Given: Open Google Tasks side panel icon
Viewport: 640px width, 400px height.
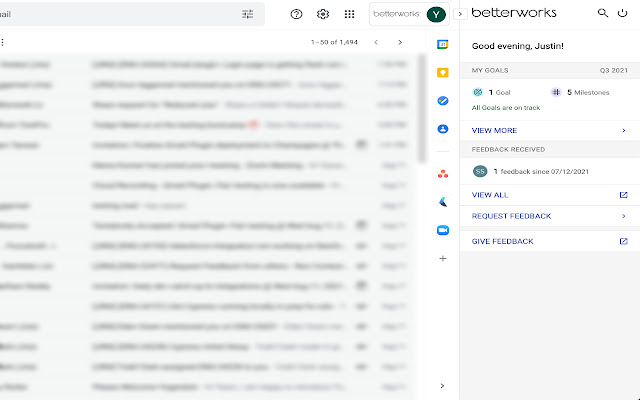Looking at the screenshot, I should [x=443, y=101].
